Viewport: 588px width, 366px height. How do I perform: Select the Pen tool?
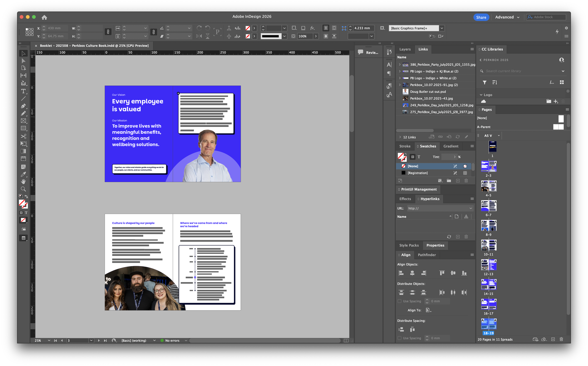click(x=23, y=106)
